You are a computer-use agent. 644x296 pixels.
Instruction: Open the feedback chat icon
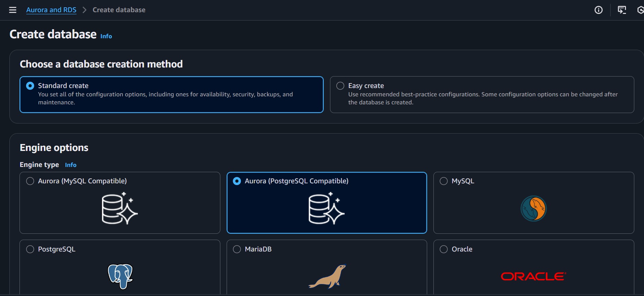622,10
